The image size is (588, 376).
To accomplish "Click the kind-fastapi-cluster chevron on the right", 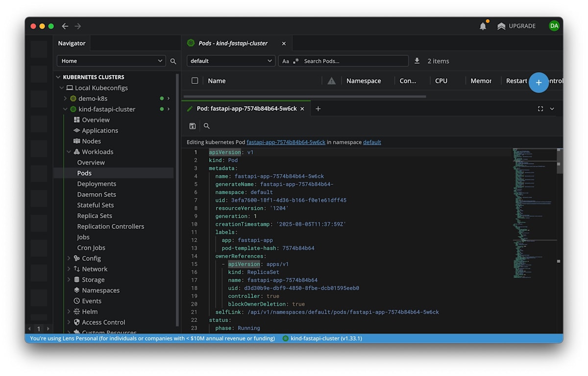I will 169,109.
